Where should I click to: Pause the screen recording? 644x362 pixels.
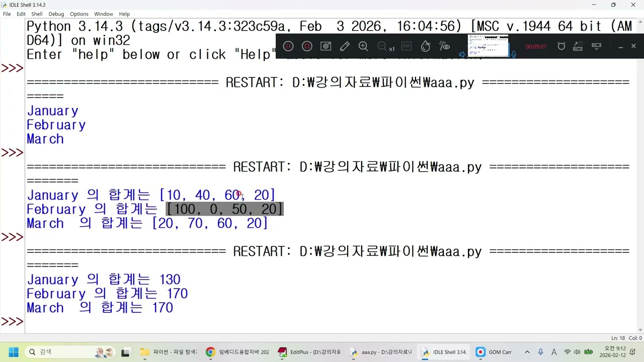coord(288,46)
